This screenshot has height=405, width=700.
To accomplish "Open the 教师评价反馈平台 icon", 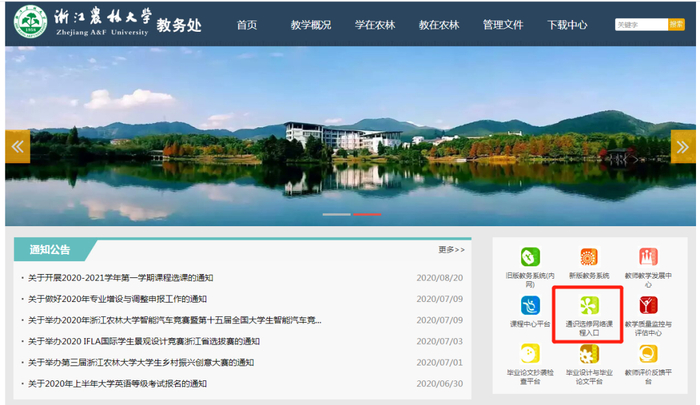I will point(648,354).
